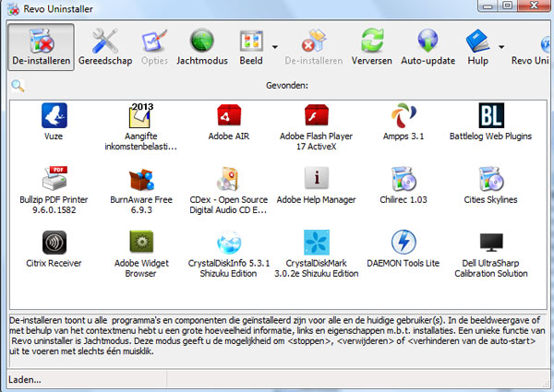Image resolution: width=554 pixels, height=392 pixels.
Task: Expand the Beeld dropdown arrow
Action: click(x=274, y=46)
